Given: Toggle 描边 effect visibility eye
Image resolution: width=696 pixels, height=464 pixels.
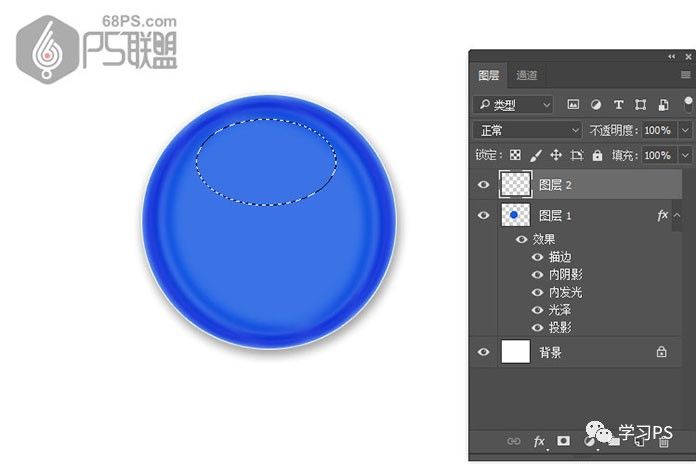Looking at the screenshot, I should pos(538,257).
